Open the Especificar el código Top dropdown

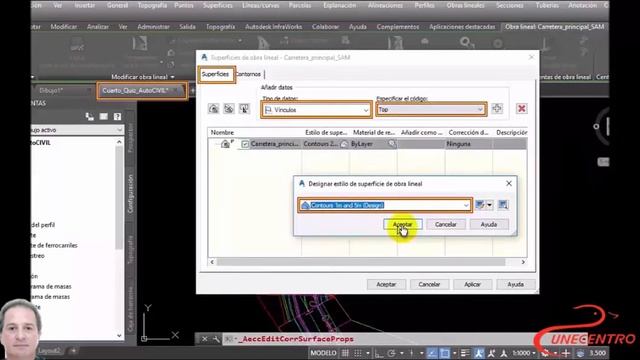click(x=431, y=109)
